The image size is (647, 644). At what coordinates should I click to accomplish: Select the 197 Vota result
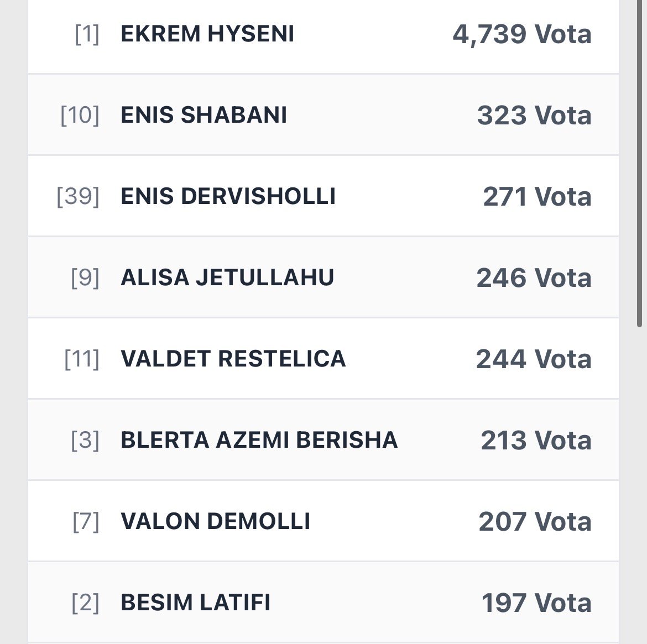(536, 603)
